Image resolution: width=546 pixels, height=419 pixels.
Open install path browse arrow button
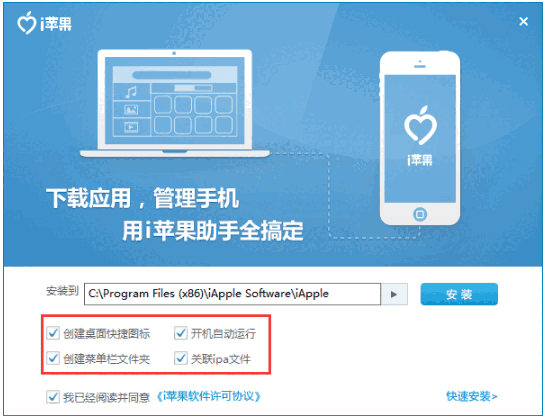394,294
